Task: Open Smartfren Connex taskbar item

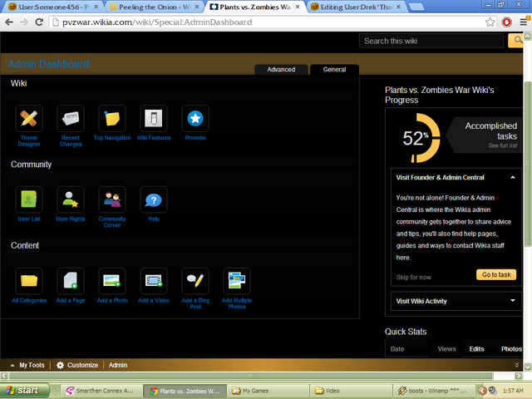Action: pos(101,391)
